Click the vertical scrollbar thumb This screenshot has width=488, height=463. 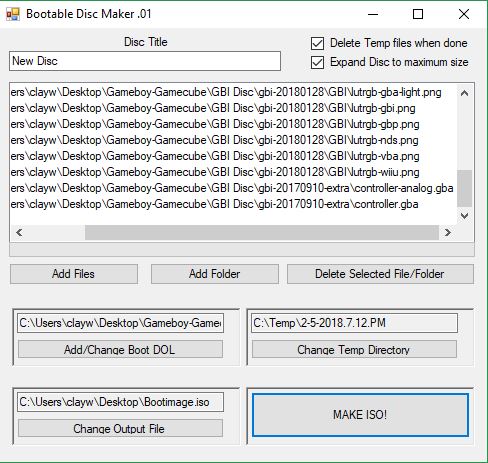coord(464,188)
